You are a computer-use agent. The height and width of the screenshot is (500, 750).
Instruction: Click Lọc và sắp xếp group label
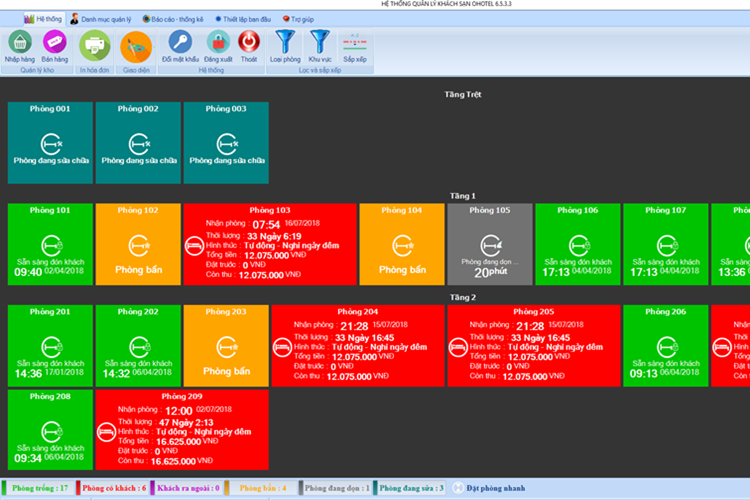[x=320, y=70]
